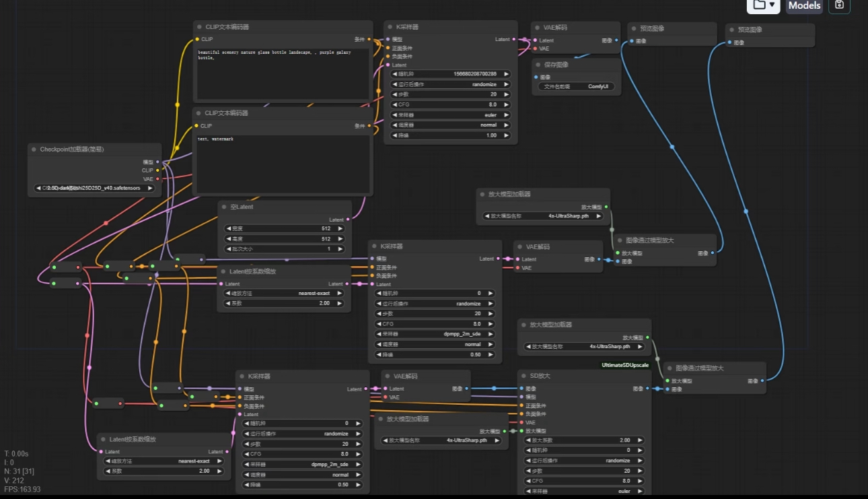Collapse the Checkpoint加载器 node via its title dot
868x499 pixels.
click(x=32, y=149)
